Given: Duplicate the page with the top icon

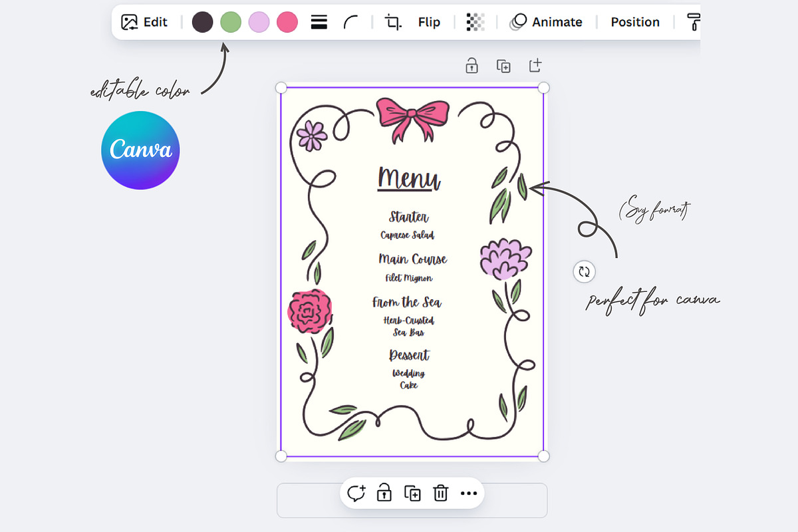Looking at the screenshot, I should (x=503, y=66).
